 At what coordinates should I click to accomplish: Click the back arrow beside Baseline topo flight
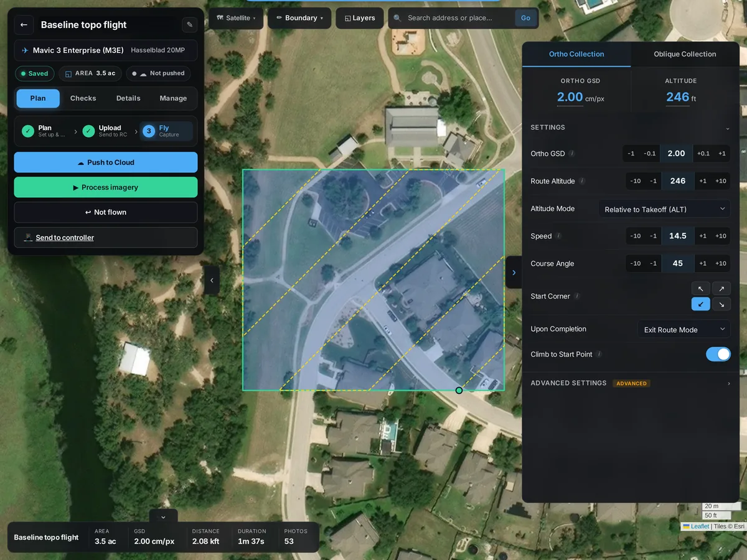[x=24, y=25]
